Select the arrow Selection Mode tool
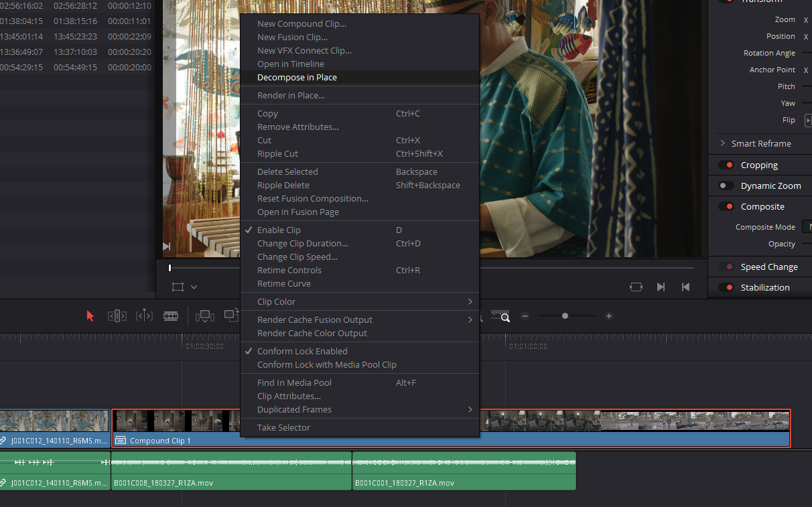Viewport: 812px width, 507px height. click(x=90, y=316)
